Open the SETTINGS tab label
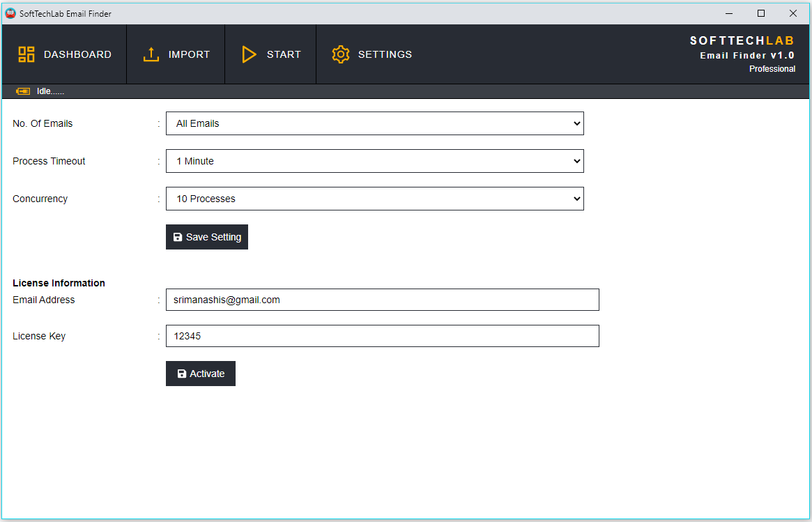The height and width of the screenshot is (522, 812). pyautogui.click(x=385, y=54)
